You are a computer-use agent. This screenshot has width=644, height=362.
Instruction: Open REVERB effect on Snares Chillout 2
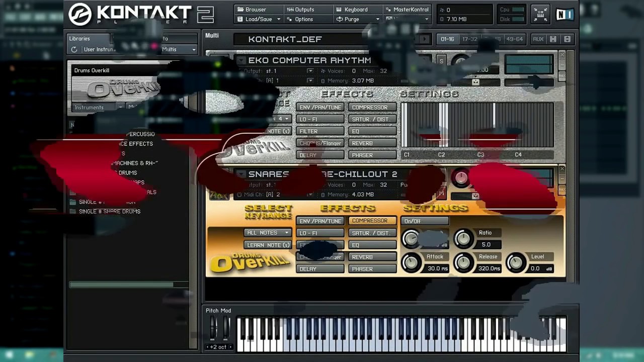[x=372, y=257]
